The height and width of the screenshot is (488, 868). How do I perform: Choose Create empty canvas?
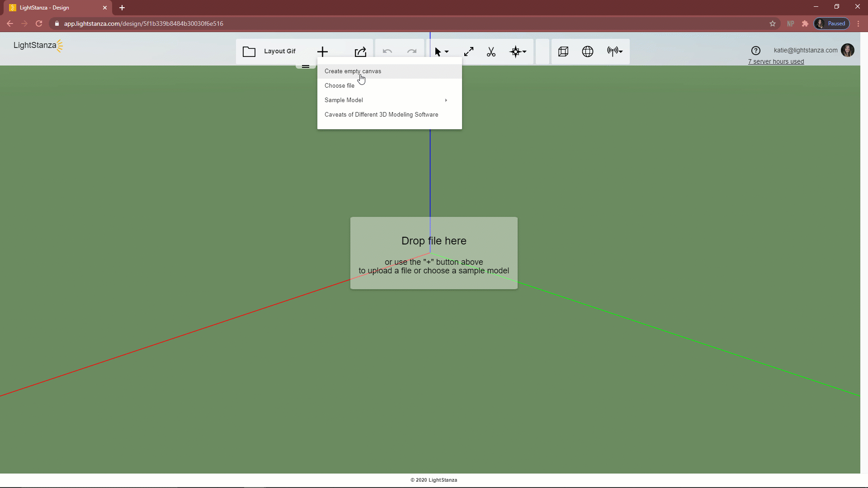click(353, 71)
